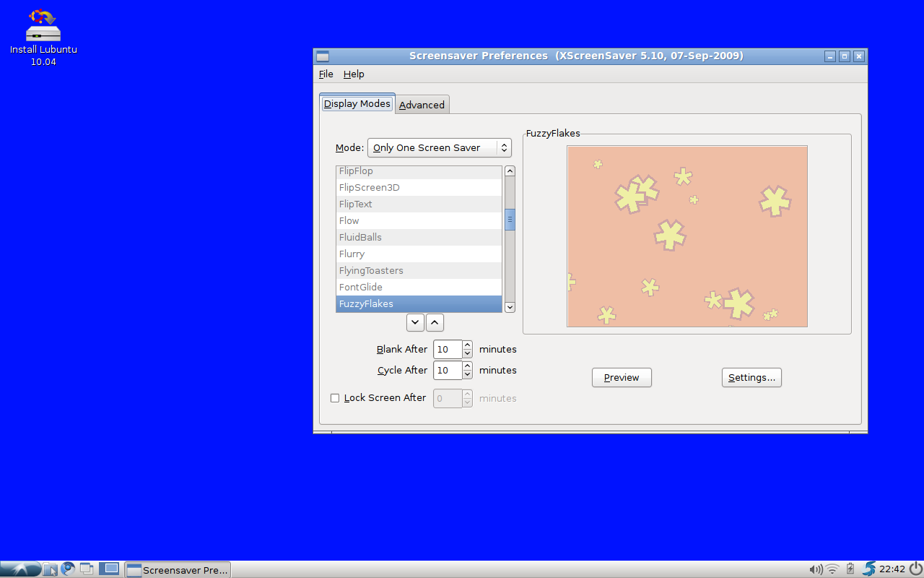Image resolution: width=924 pixels, height=578 pixels.
Task: Open the Lubuntu start menu button
Action: coord(20,569)
